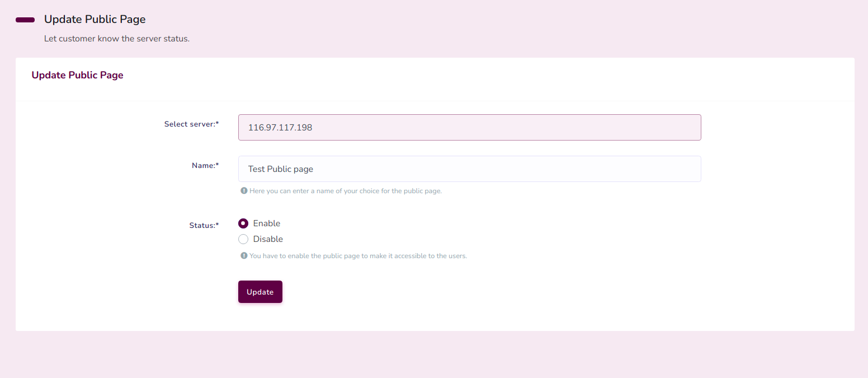Click the hint 'You have to enable the public page'

coord(358,256)
